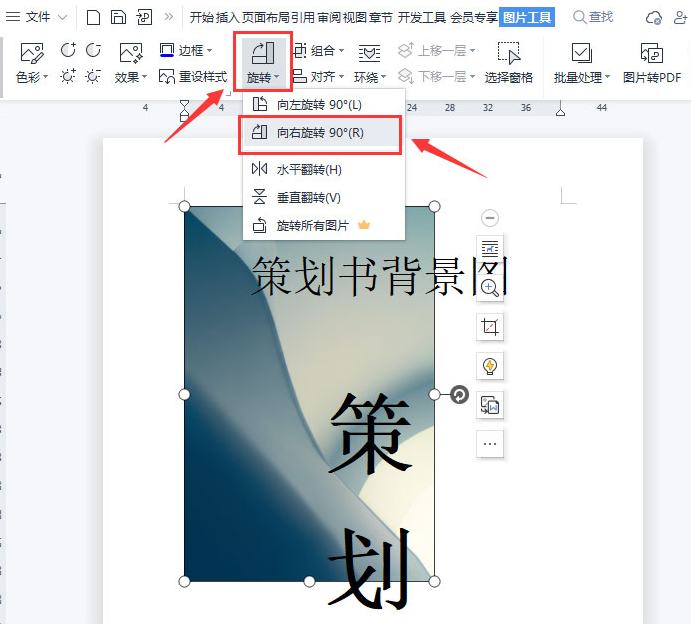Switch to the 审阅 tab

pos(329,18)
